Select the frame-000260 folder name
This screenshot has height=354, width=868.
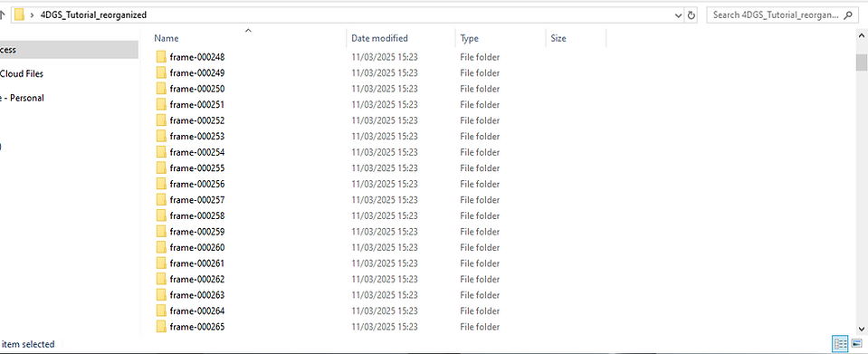197,248
